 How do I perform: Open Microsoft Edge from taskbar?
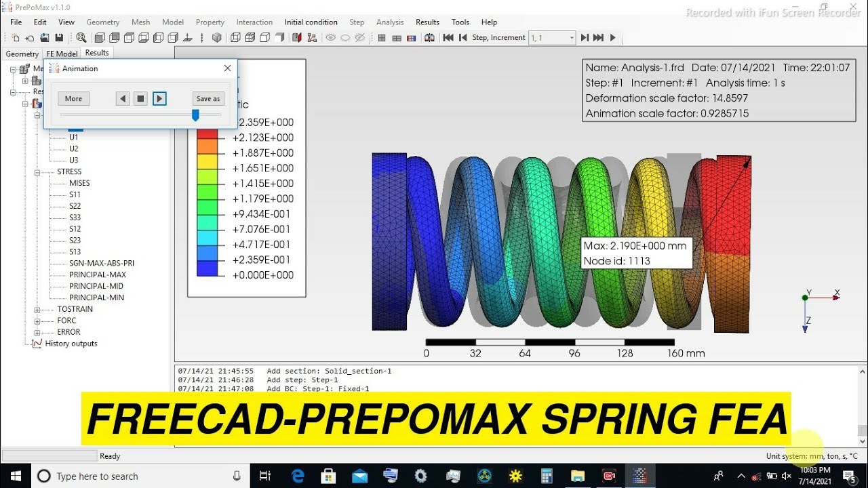pos(298,476)
